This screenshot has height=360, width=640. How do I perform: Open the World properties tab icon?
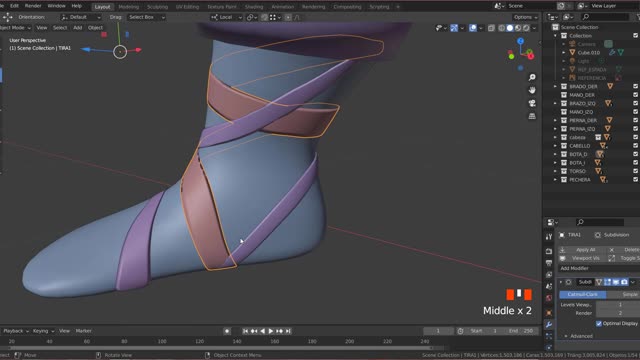click(549, 298)
